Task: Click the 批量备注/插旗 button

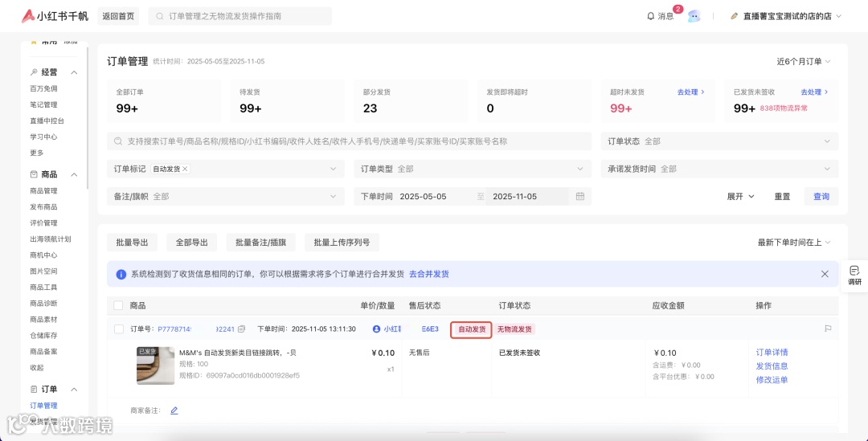Action: point(260,243)
